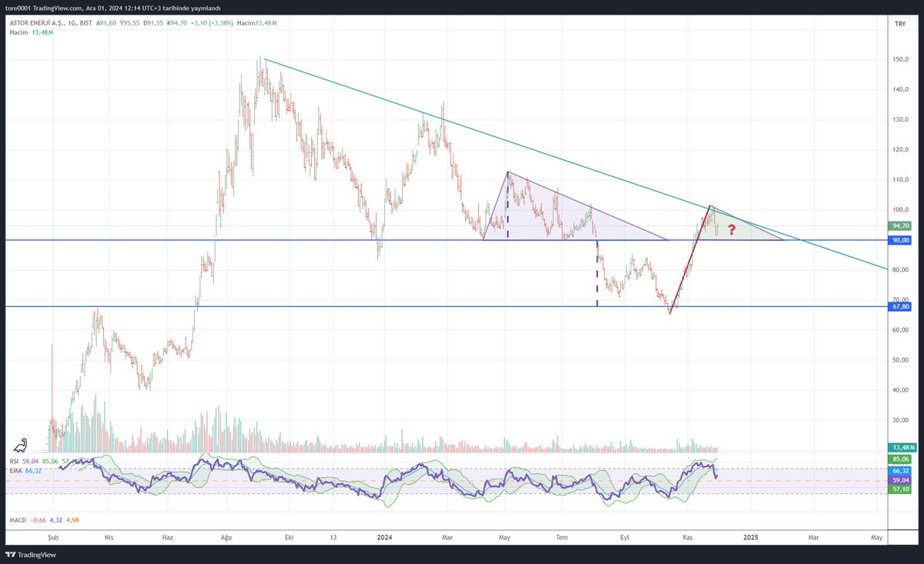Click the closing price value K94,70

pyautogui.click(x=177, y=23)
